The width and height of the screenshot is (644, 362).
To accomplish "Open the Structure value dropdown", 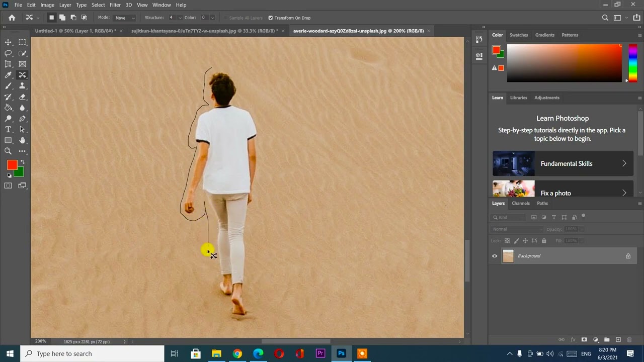I will point(180,18).
